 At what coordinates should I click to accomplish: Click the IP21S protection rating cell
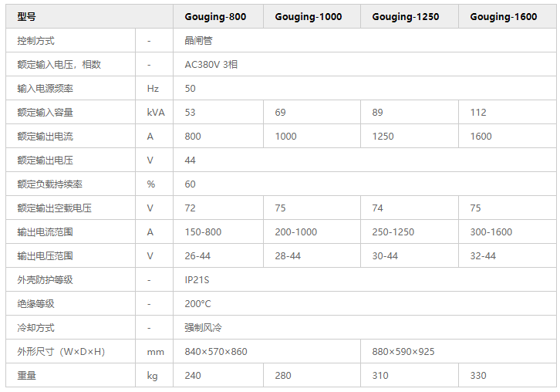point(197,280)
